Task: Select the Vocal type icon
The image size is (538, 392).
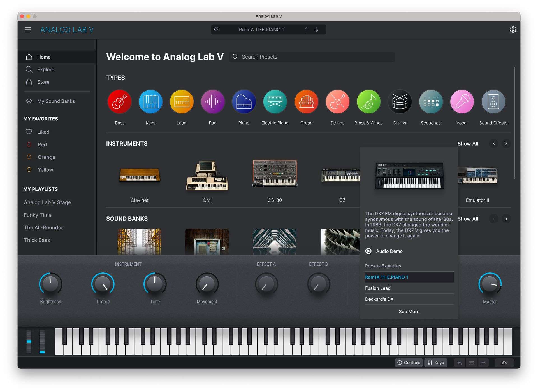Action: [462, 102]
